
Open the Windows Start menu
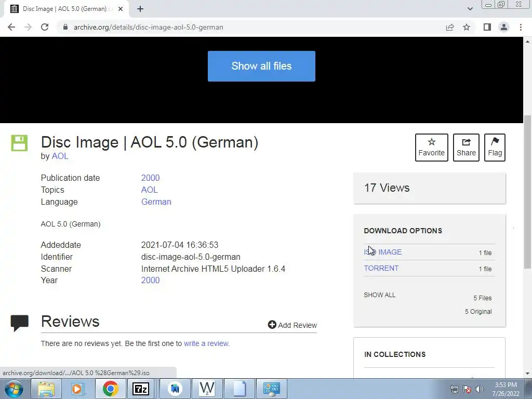pos(14,389)
